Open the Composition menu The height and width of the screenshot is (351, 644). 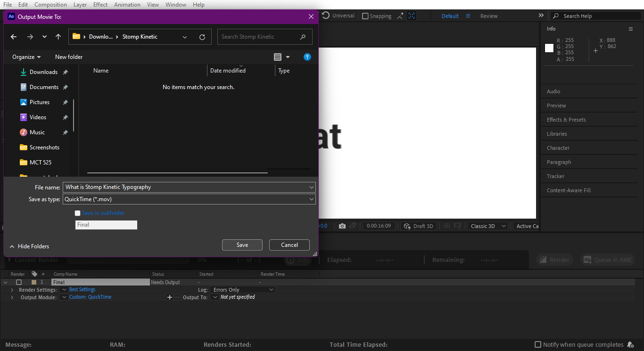click(50, 4)
